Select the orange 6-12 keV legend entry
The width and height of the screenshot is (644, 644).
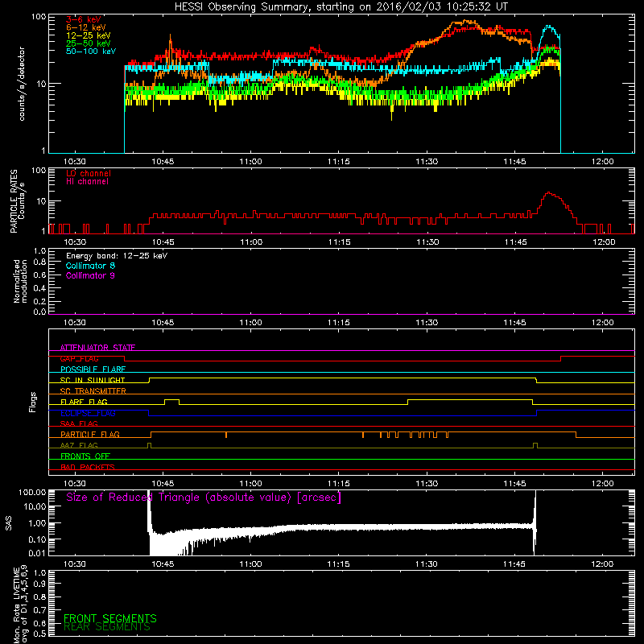click(x=86, y=27)
